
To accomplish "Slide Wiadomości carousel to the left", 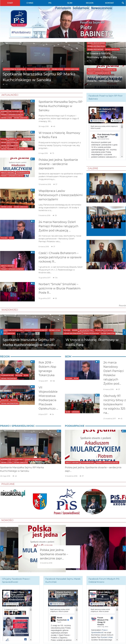I will point(2,332).
